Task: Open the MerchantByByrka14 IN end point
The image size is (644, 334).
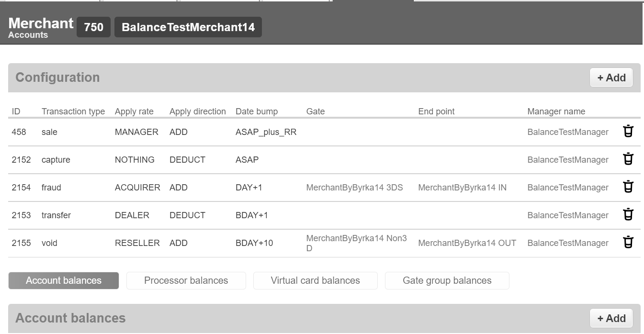Action: pyautogui.click(x=462, y=188)
